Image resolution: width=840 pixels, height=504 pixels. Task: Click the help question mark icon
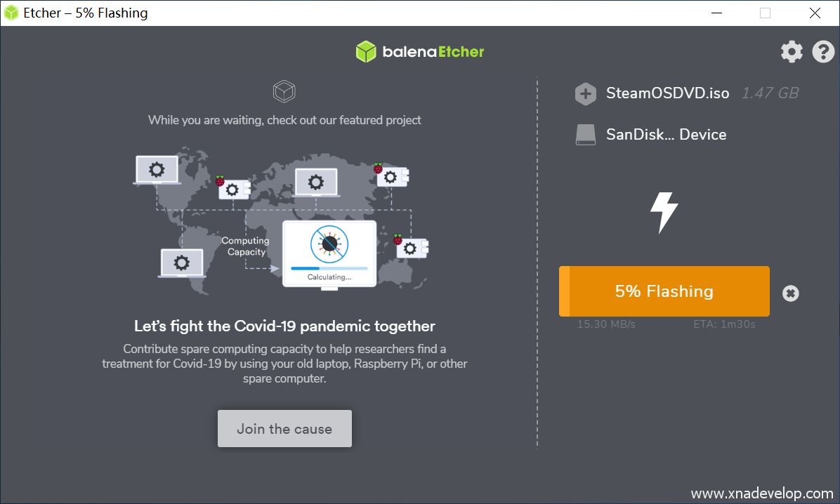click(823, 52)
